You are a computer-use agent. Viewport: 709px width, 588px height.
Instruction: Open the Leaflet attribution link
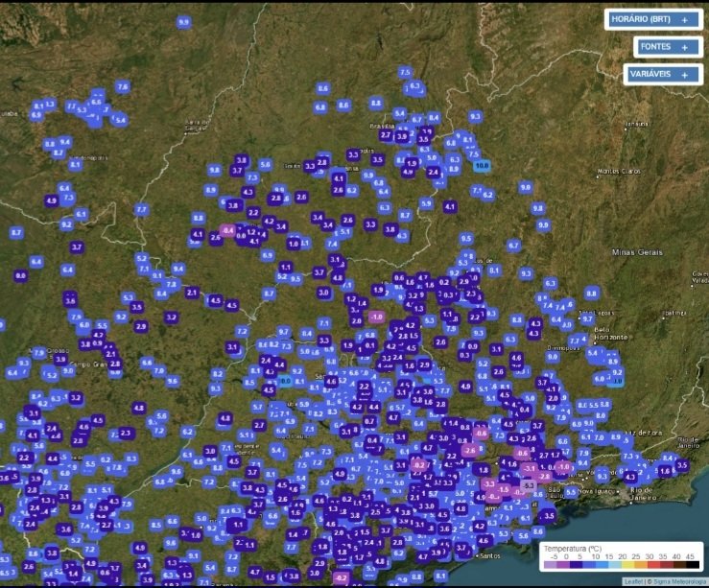pos(632,581)
